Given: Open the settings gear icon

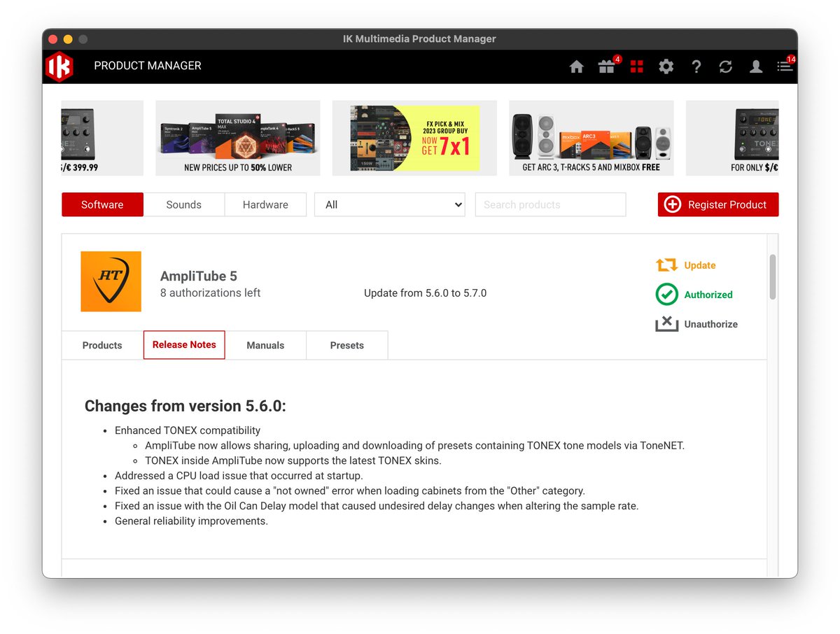Looking at the screenshot, I should pyautogui.click(x=666, y=66).
